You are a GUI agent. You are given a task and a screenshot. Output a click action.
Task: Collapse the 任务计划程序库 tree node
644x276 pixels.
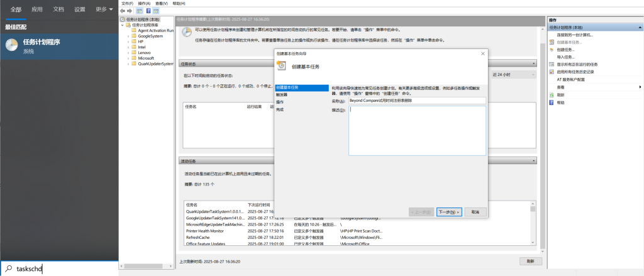[x=123, y=25]
